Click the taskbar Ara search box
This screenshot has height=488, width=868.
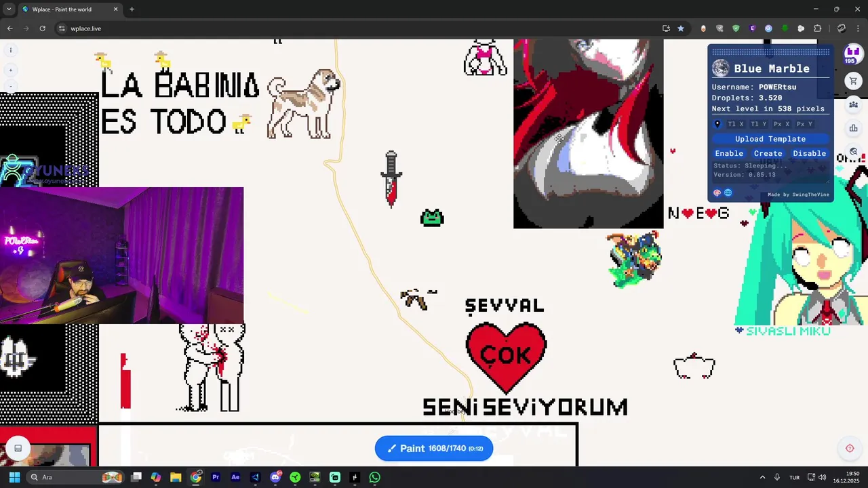[x=76, y=477]
